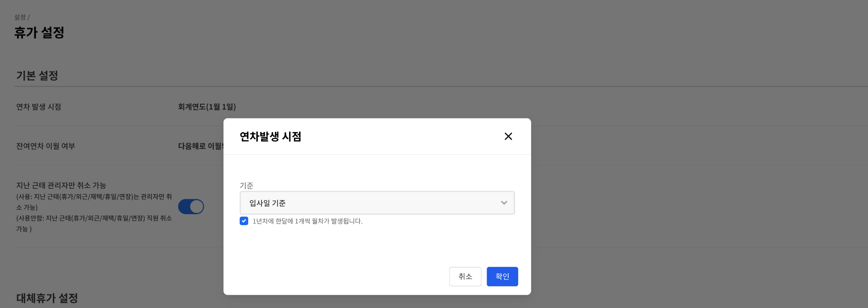The width and height of the screenshot is (868, 308).
Task: Confirm with the 확인 button
Action: coord(502,276)
